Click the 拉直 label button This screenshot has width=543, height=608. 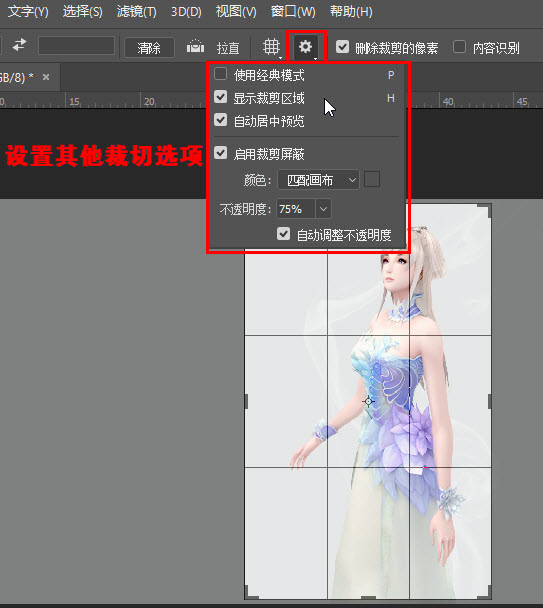click(x=228, y=48)
